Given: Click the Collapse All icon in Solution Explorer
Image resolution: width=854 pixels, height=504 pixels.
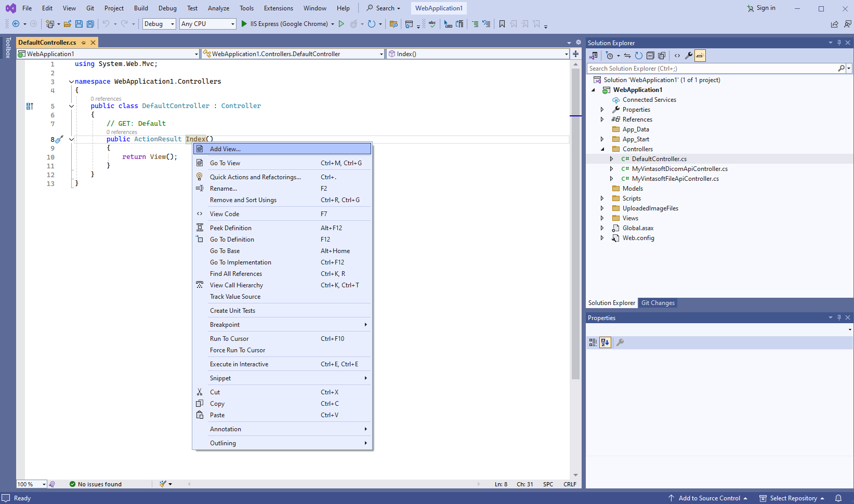Looking at the screenshot, I should (x=650, y=56).
